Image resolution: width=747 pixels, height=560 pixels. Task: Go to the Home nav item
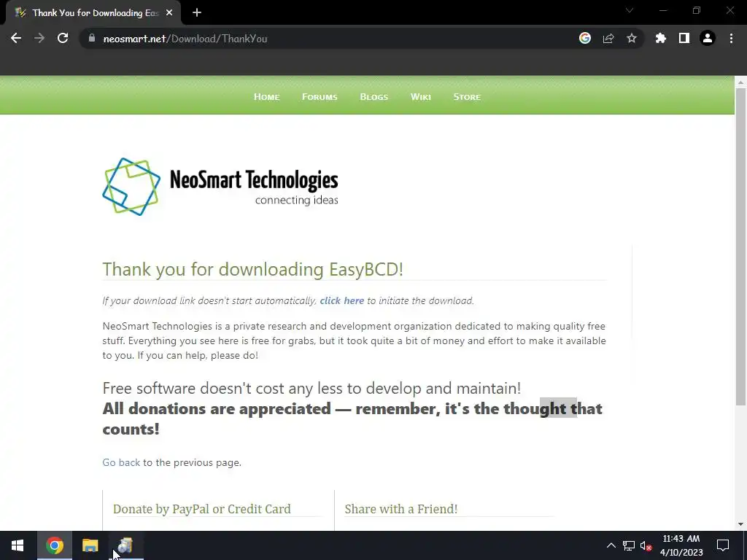(267, 97)
